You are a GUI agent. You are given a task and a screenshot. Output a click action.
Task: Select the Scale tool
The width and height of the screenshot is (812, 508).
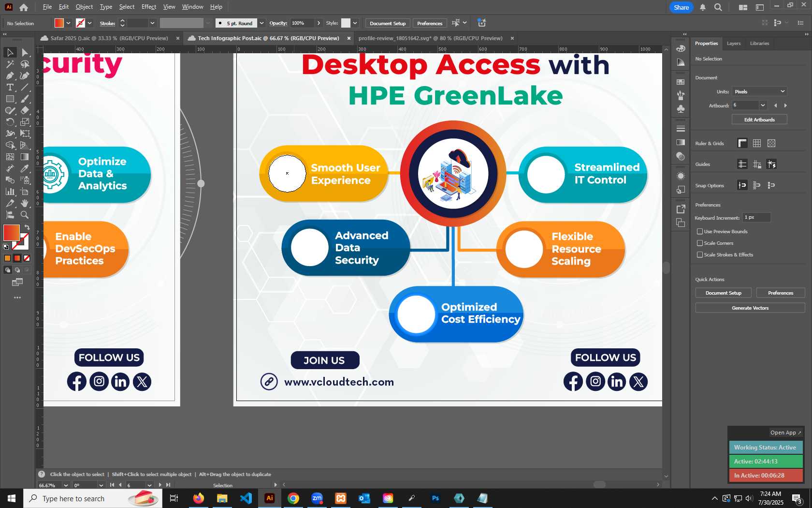(25, 122)
